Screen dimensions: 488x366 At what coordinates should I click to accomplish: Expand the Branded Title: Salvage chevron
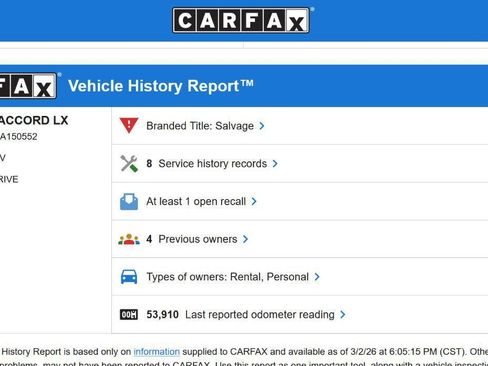tap(262, 126)
